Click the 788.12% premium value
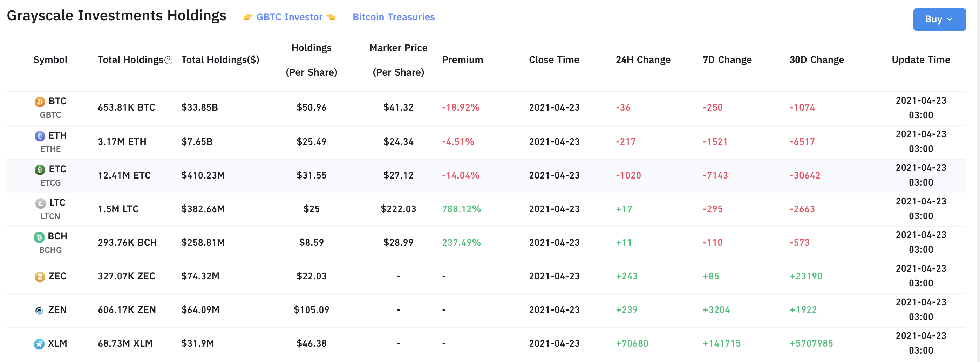 [462, 209]
